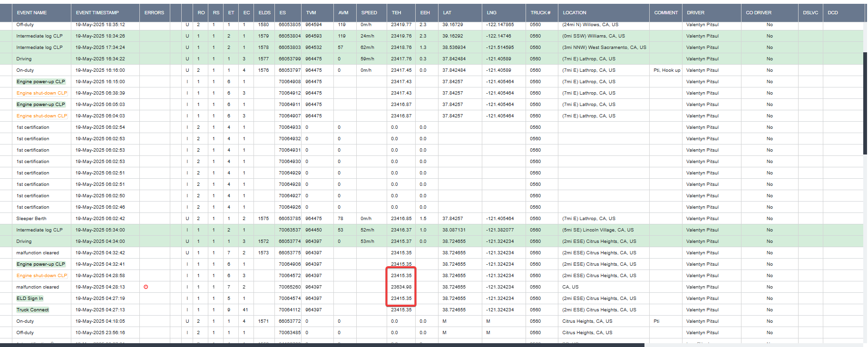
Task: Click the red error icon in malfunction cleared row
Action: tap(146, 287)
